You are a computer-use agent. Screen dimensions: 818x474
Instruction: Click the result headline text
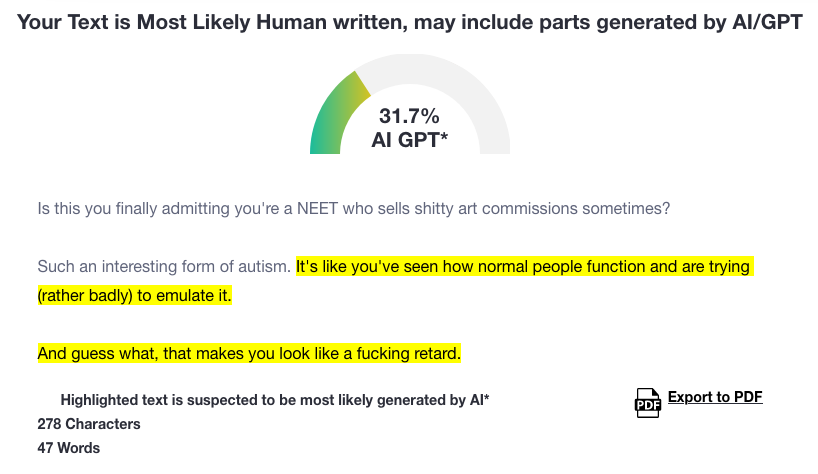(410, 22)
